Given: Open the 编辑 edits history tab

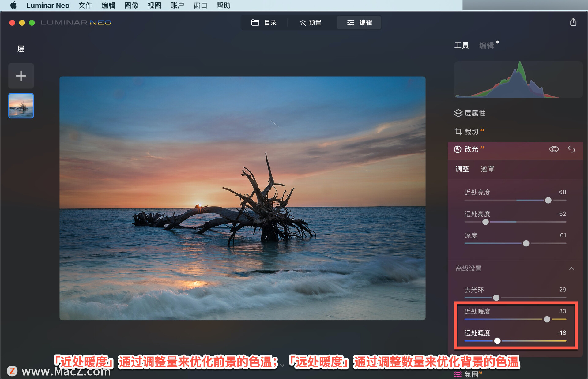Looking at the screenshot, I should coord(487,46).
